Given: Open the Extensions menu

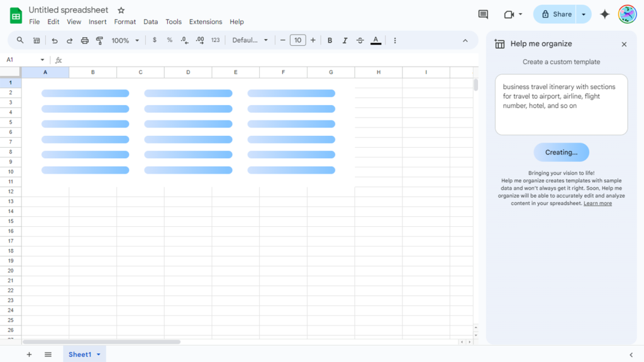Looking at the screenshot, I should tap(206, 21).
